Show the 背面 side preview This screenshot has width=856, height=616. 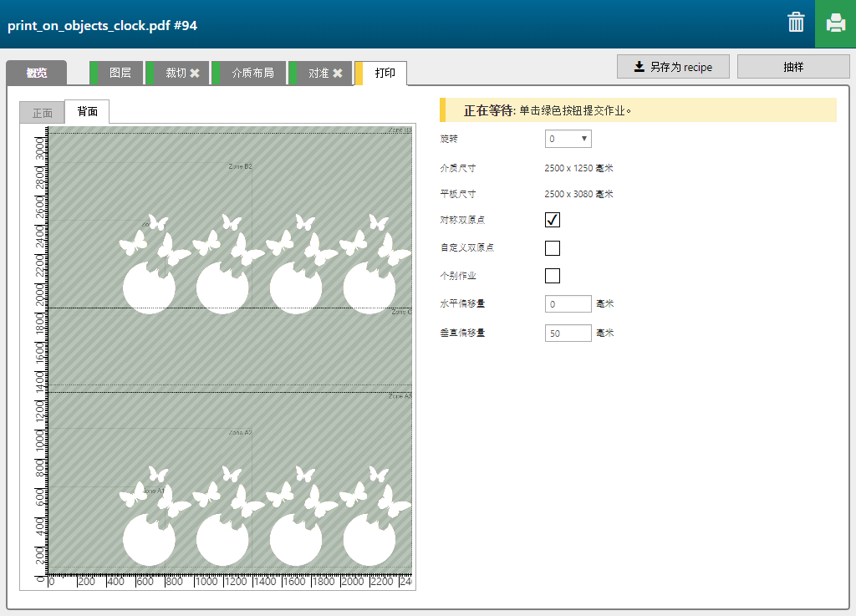tap(87, 111)
